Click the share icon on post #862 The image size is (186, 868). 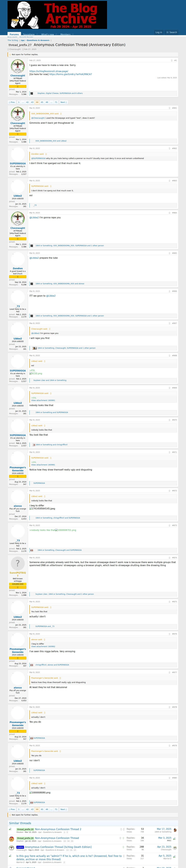coord(169,148)
